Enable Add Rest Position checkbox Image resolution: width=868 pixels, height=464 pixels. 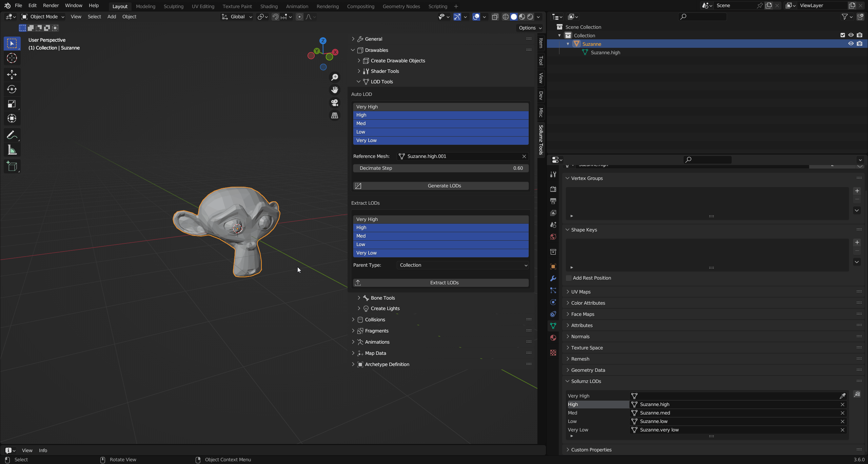coord(569,278)
